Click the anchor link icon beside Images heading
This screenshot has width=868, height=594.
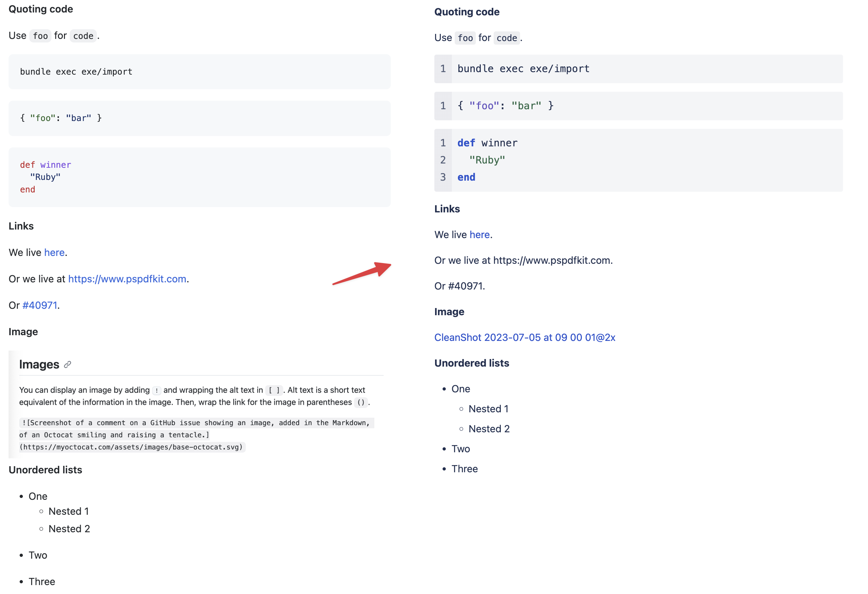tap(68, 365)
